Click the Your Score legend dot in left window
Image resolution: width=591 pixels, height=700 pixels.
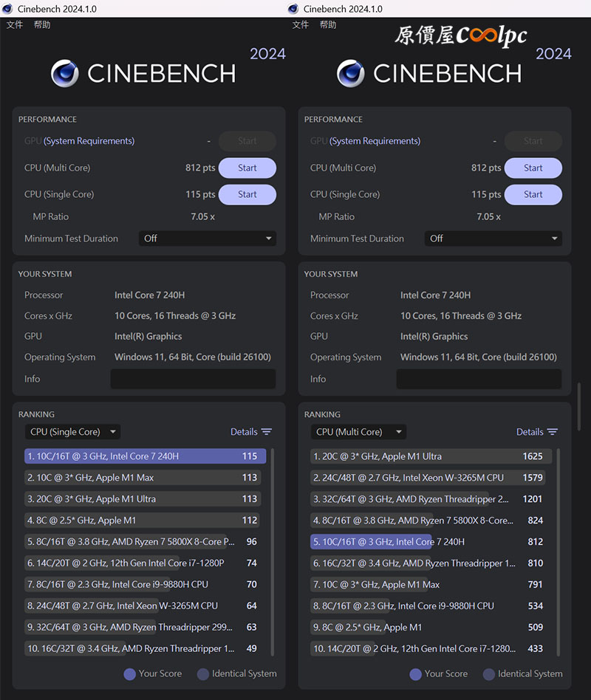click(129, 673)
